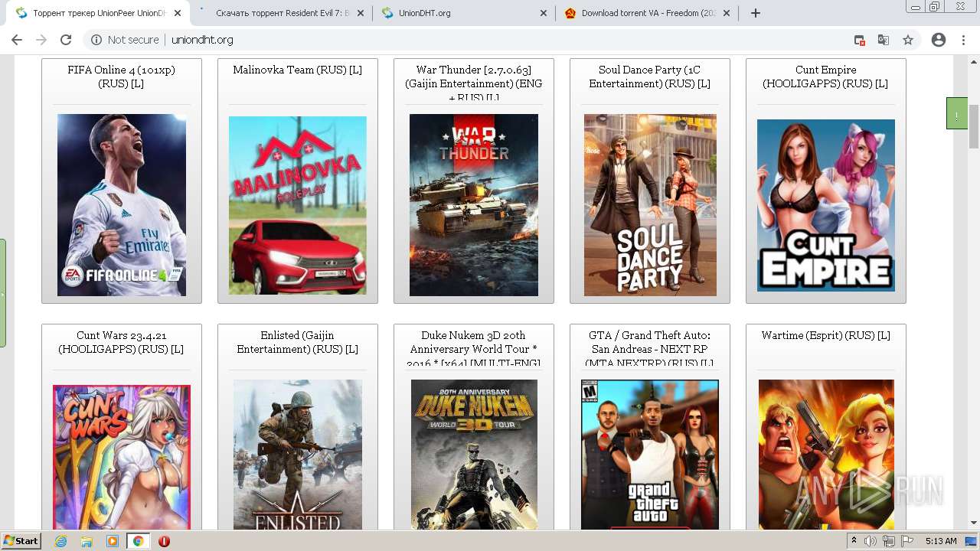The width and height of the screenshot is (980, 551).
Task: Switch to UnionDHT.org tab
Action: tap(464, 13)
